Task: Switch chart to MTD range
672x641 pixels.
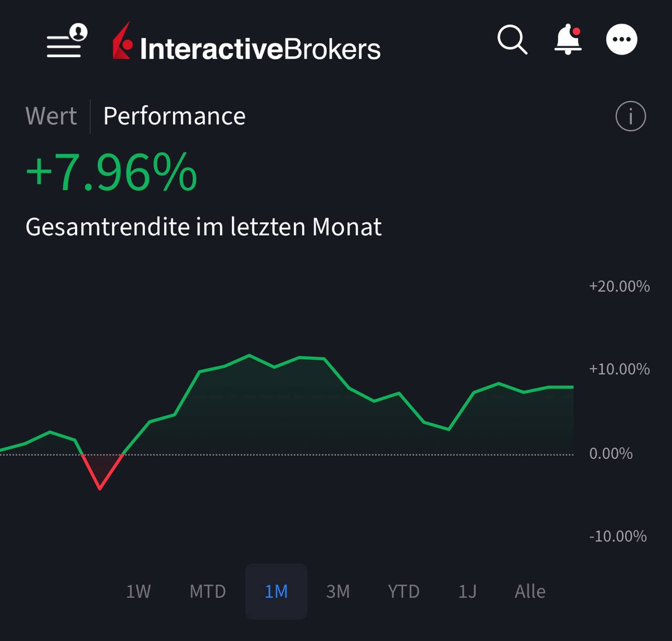Action: point(207,592)
